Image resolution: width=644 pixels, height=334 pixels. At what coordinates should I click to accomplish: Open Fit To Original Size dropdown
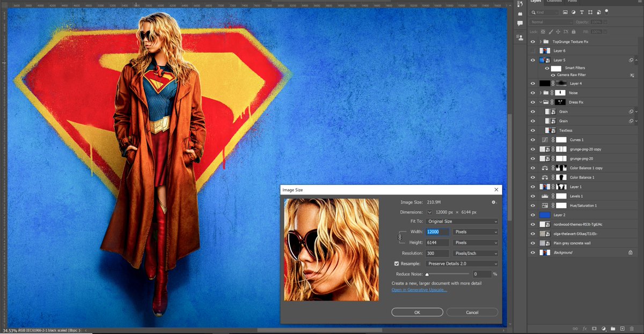[462, 221]
